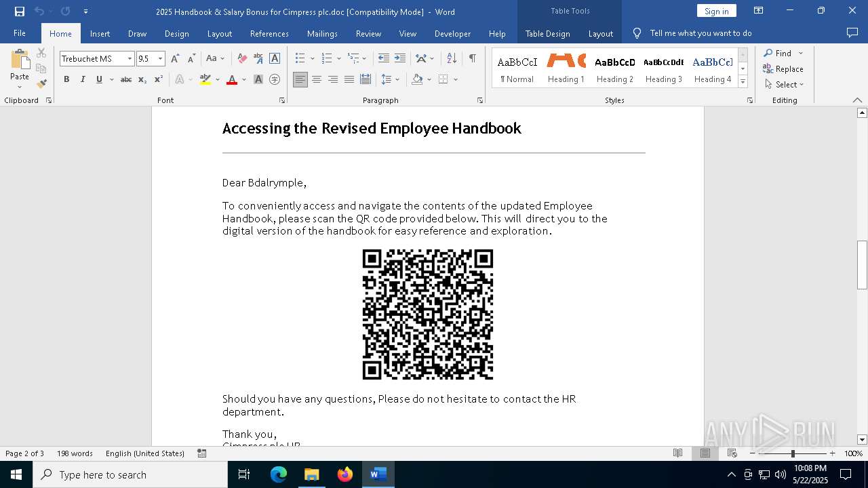The height and width of the screenshot is (488, 868).
Task: Center-align the paragraph
Action: coord(317,79)
